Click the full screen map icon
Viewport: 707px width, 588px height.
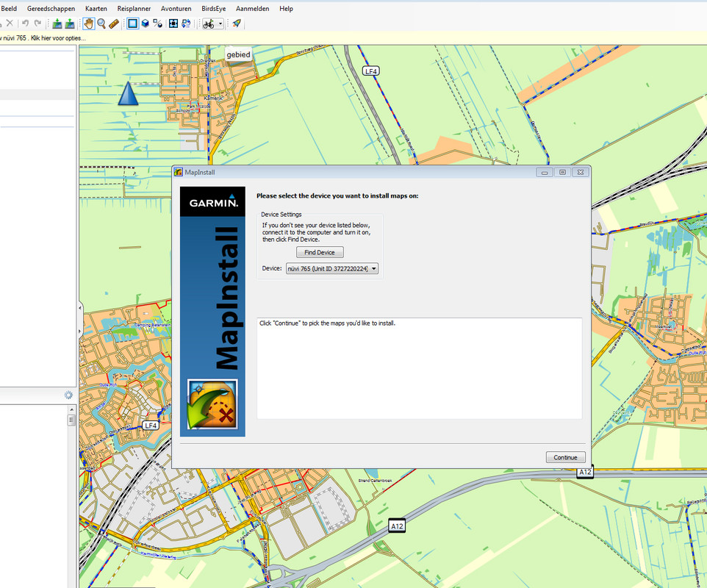pos(173,24)
